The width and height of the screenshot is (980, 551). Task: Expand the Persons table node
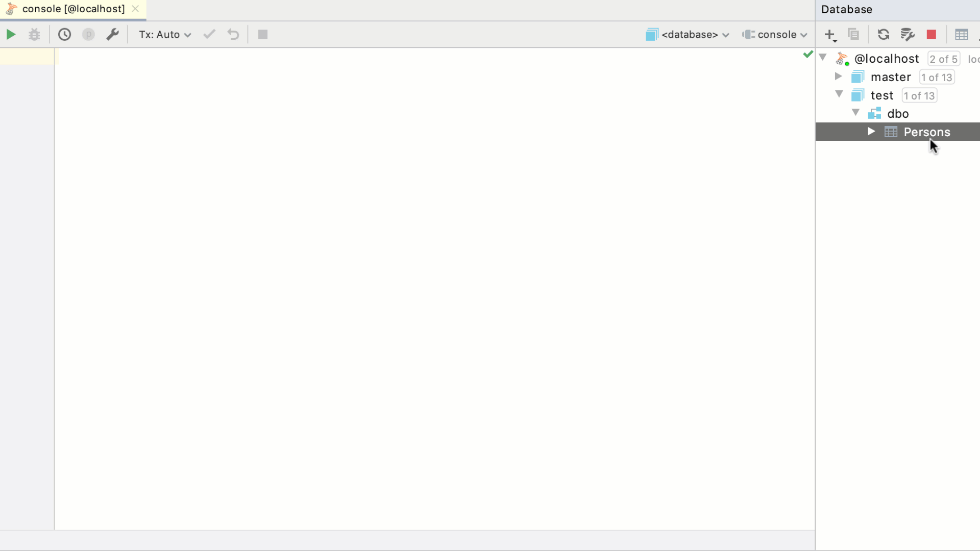click(x=872, y=131)
